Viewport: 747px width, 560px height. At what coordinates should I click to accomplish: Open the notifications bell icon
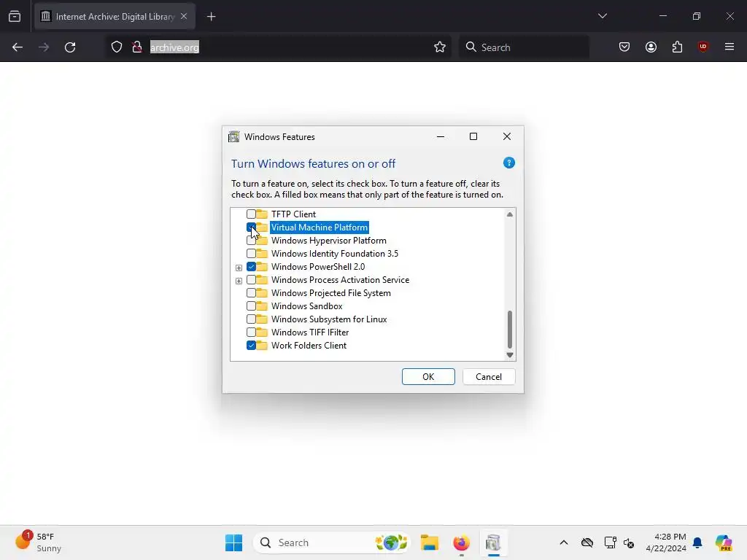tap(697, 542)
